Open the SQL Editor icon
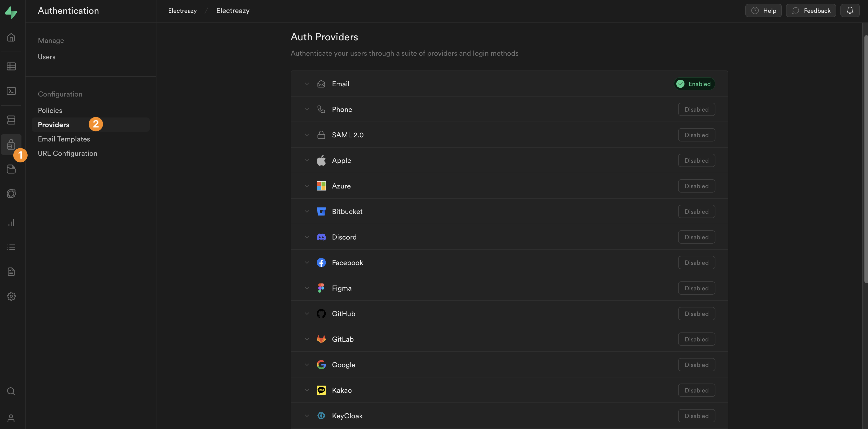868x429 pixels. [x=11, y=91]
